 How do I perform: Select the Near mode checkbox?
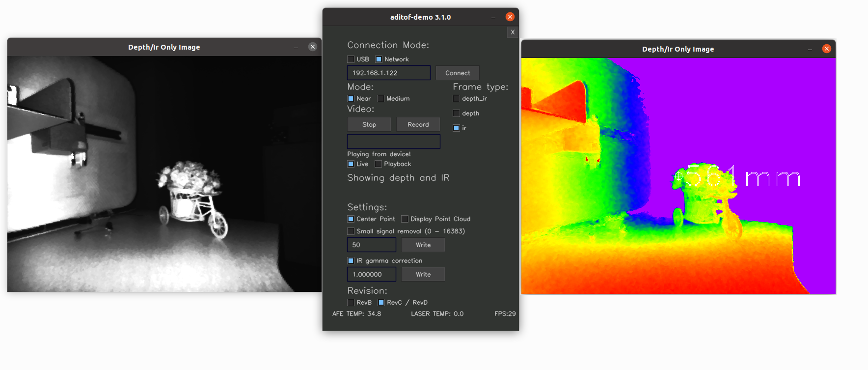pos(351,98)
